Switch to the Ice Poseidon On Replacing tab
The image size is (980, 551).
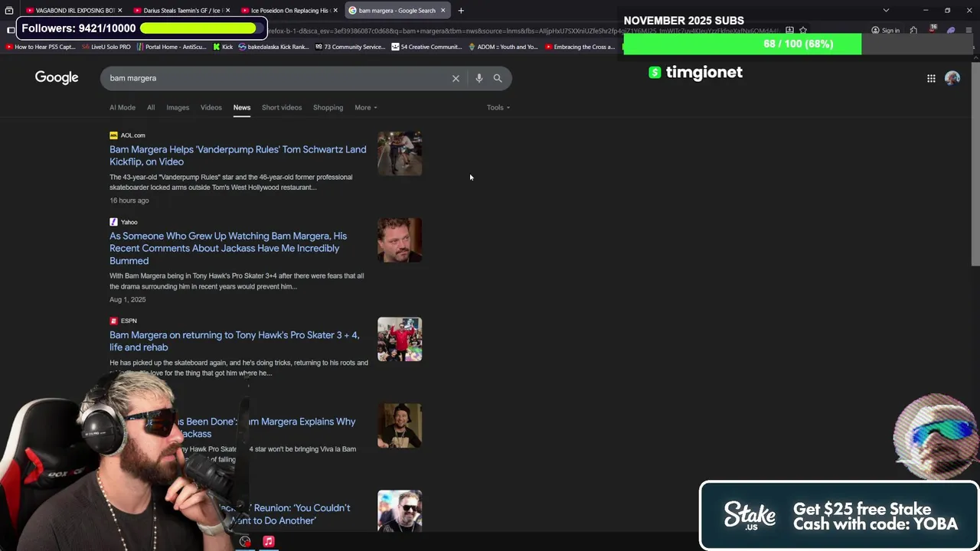(289, 11)
